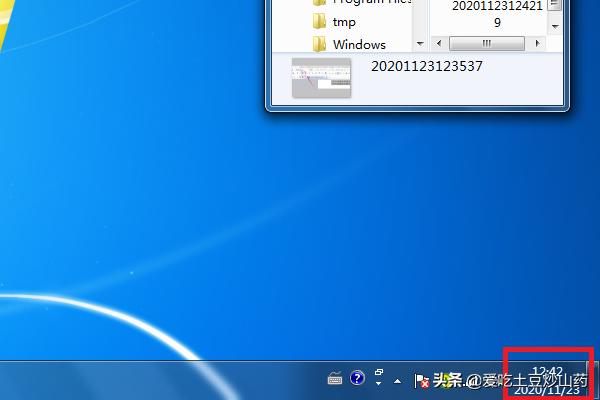Click the language bar restore icon
The width and height of the screenshot is (600, 400).
380,374
